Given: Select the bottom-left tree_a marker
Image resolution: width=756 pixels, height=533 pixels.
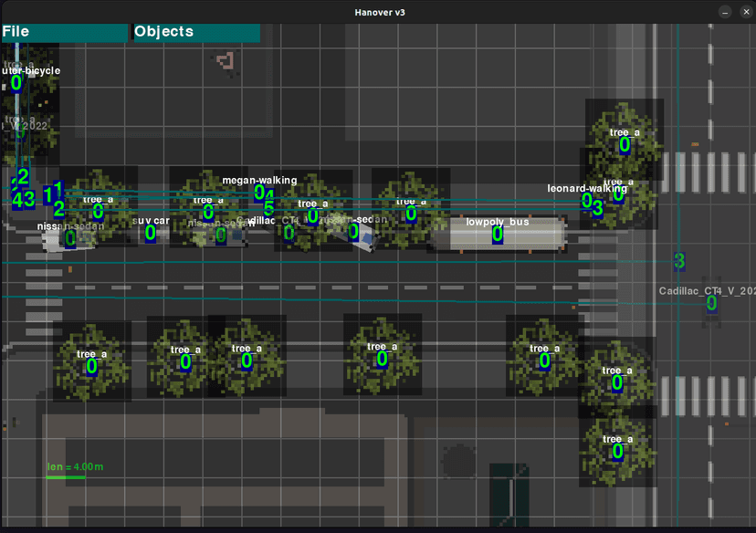Looking at the screenshot, I should tap(91, 367).
